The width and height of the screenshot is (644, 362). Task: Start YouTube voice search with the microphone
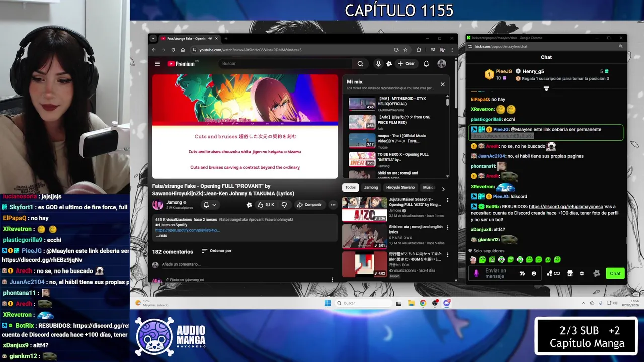pos(378,64)
